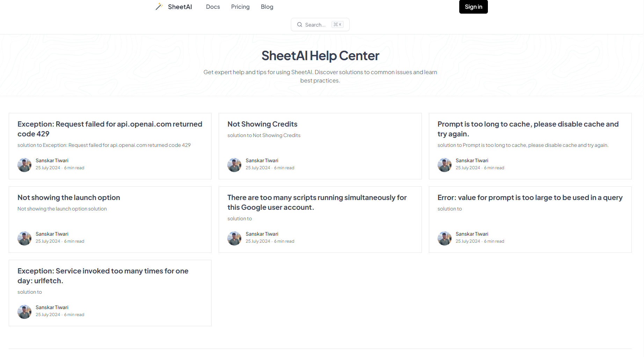Click author avatar on prompt too large card

tap(445, 238)
